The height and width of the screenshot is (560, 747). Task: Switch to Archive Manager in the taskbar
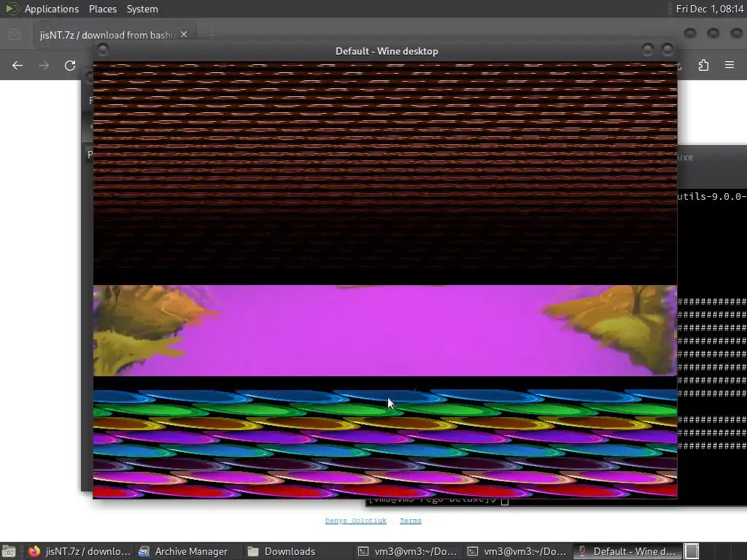click(x=183, y=551)
